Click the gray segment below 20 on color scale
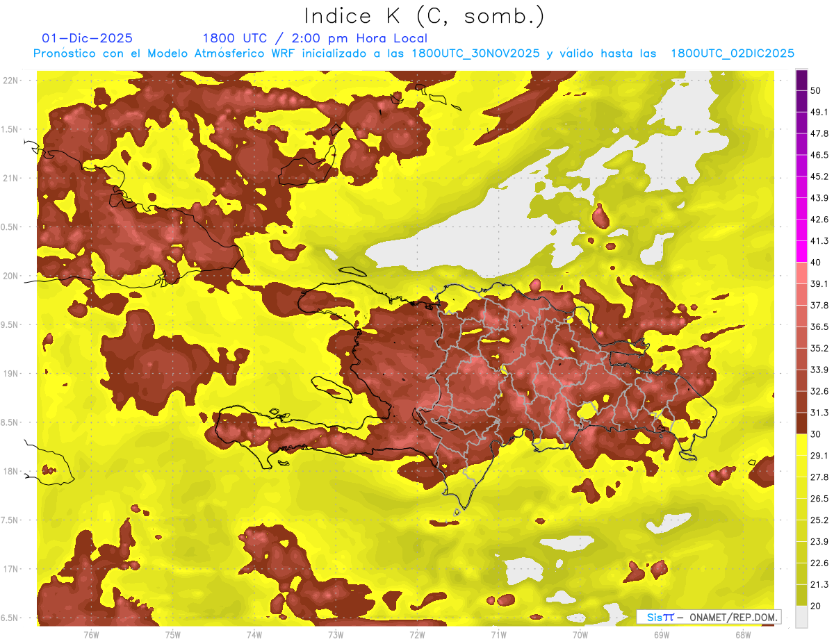The width and height of the screenshot is (834, 644). tap(801, 617)
